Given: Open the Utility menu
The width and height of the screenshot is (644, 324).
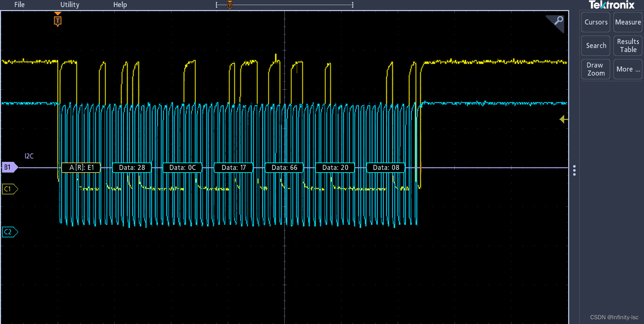Looking at the screenshot, I should click(x=69, y=5).
